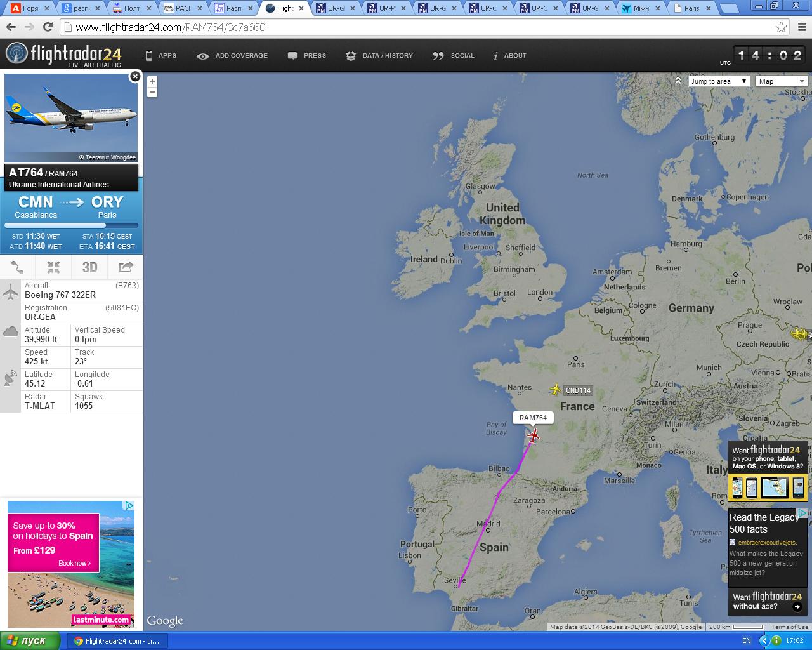Click the Windows Start (пуск) button

point(30,641)
